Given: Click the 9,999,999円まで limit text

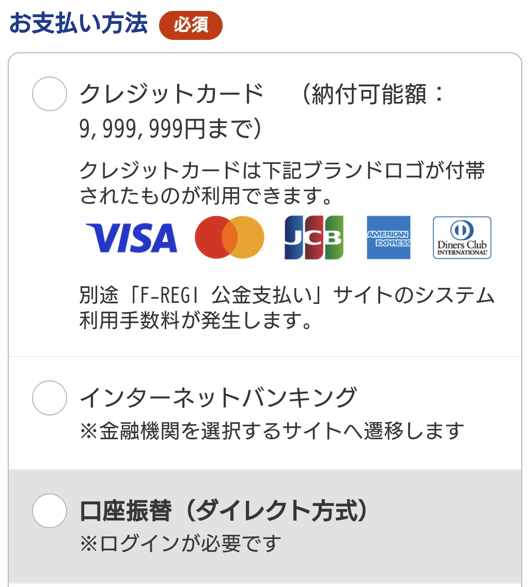Looking at the screenshot, I should point(170,128).
